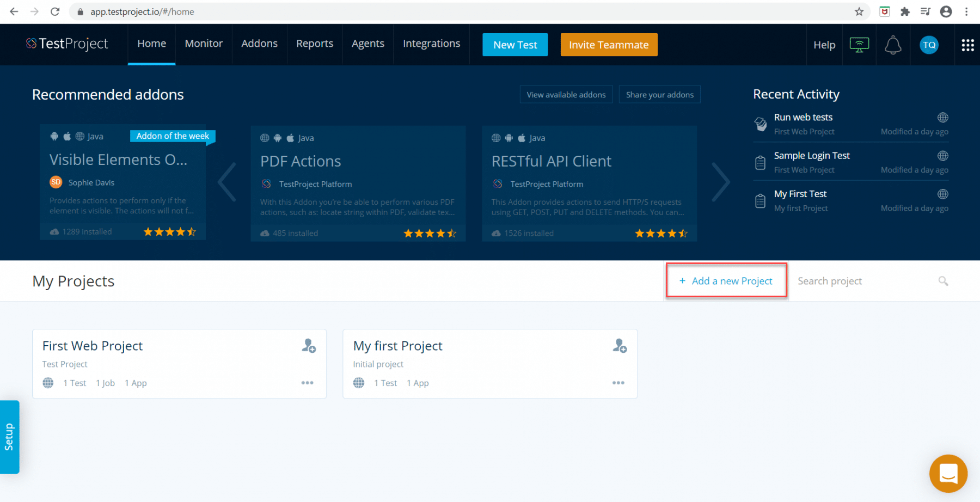Click View available addons
Viewport: 980px width, 502px height.
click(x=566, y=95)
